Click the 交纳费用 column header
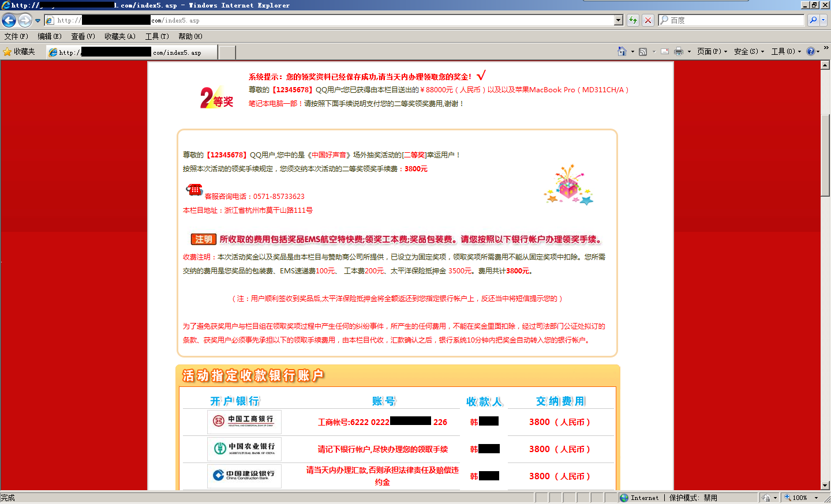 pyautogui.click(x=560, y=401)
